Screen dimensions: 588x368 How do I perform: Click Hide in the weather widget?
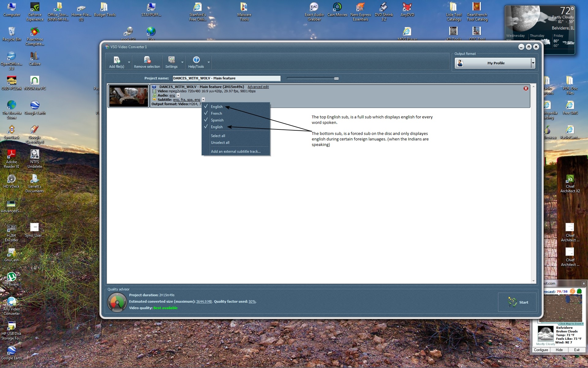click(559, 350)
